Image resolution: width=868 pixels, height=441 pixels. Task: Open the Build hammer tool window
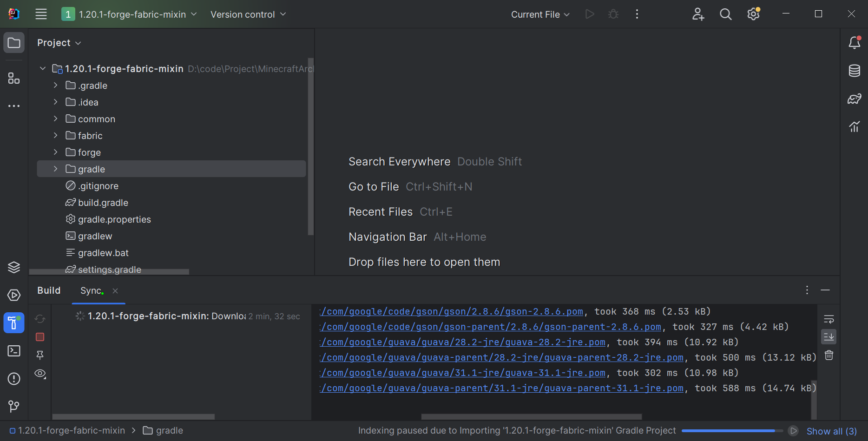14,323
